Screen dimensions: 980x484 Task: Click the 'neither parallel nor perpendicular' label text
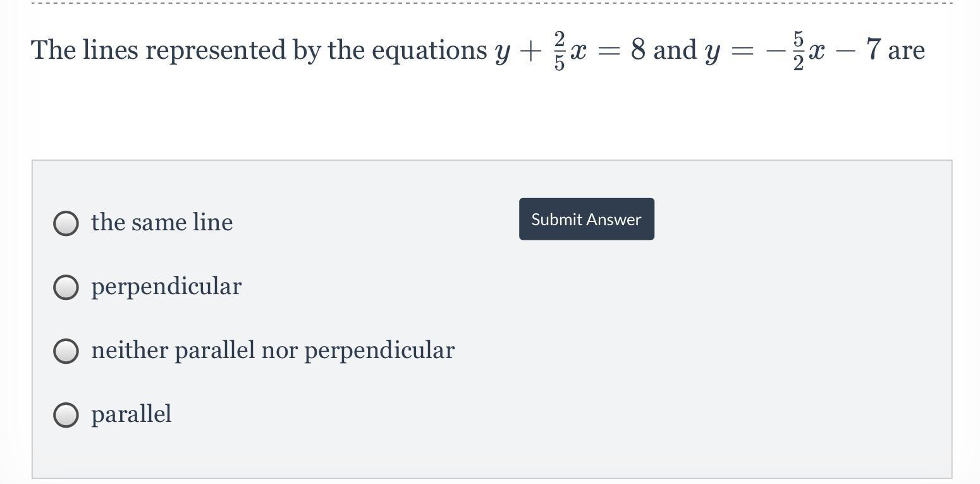273,350
